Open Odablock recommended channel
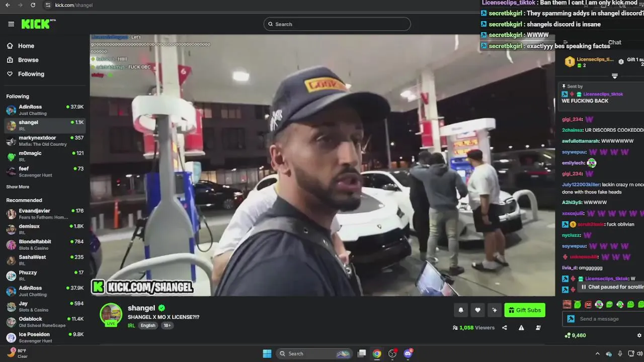The image size is (644, 362). (x=45, y=322)
